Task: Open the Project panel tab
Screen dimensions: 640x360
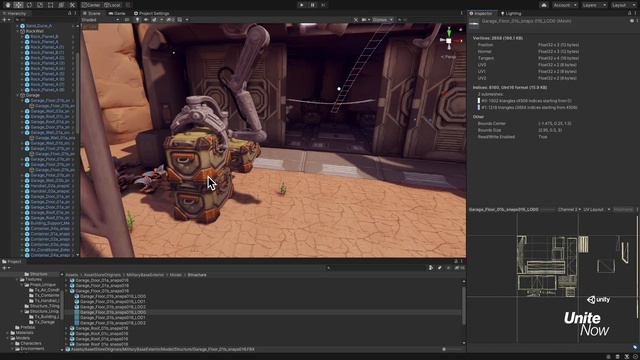Action: pos(12,262)
